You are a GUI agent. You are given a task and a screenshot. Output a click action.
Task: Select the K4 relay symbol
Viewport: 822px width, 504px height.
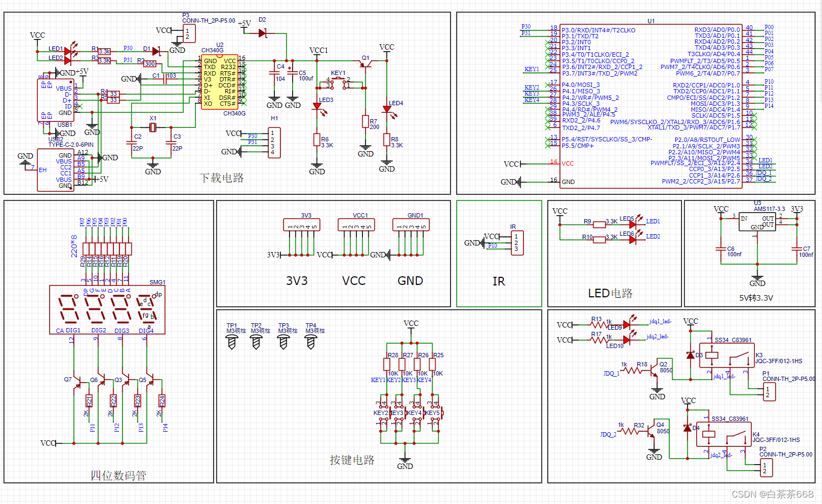click(x=723, y=434)
